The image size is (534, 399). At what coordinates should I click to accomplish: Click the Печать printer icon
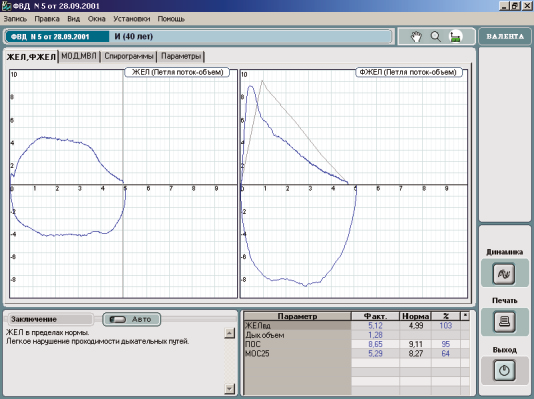[504, 322]
